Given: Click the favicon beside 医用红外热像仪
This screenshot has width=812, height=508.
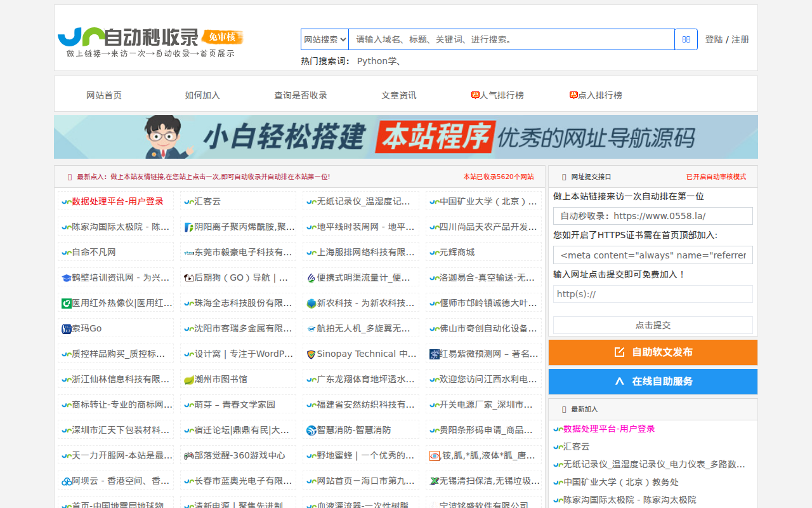Looking at the screenshot, I should 67,303.
